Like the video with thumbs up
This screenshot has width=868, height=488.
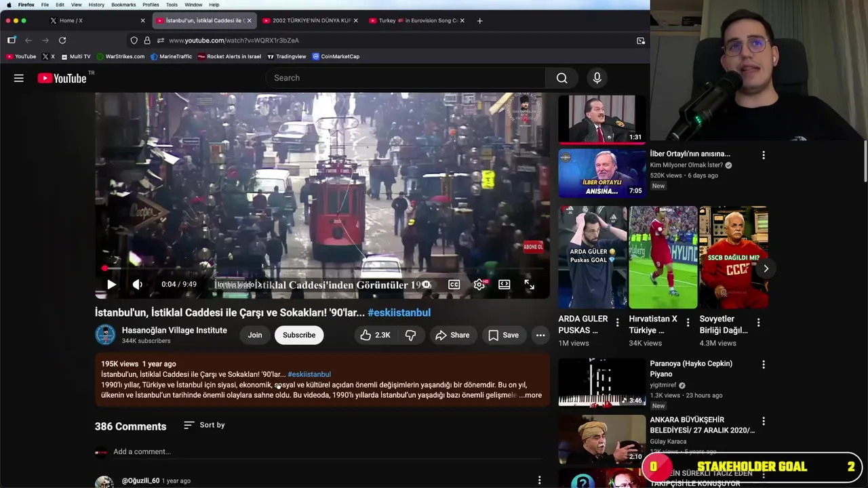375,335
